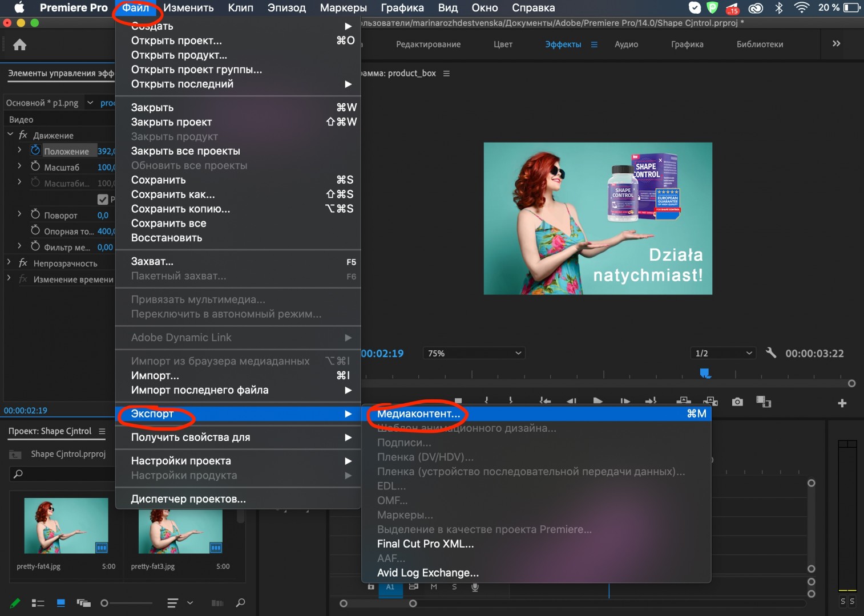Image resolution: width=864 pixels, height=616 pixels.
Task: Click the Project panel search field
Action: pyautogui.click(x=63, y=474)
